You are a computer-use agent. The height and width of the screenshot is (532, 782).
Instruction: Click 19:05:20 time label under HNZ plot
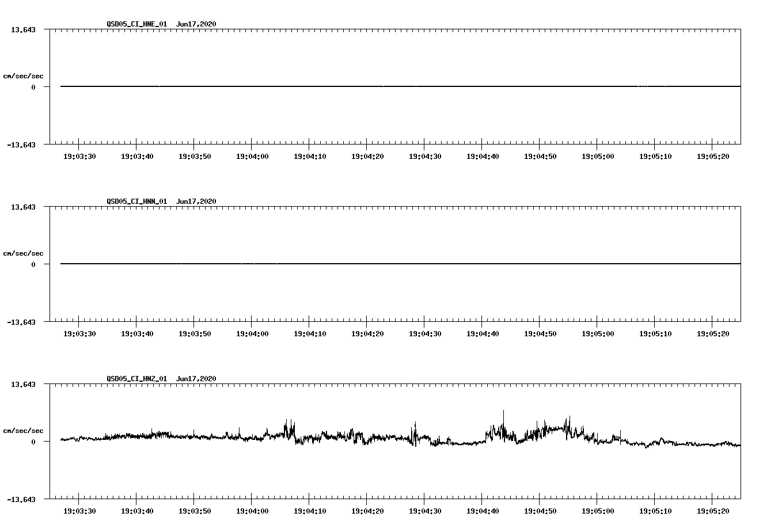pos(713,511)
